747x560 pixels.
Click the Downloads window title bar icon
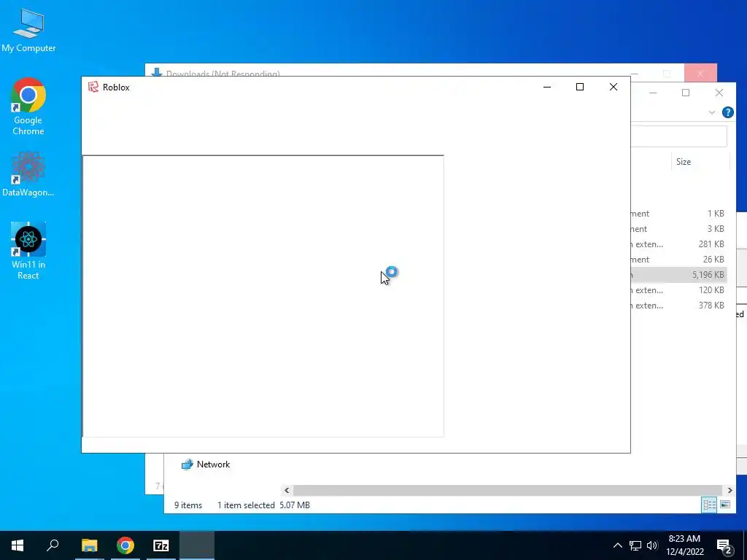156,73
